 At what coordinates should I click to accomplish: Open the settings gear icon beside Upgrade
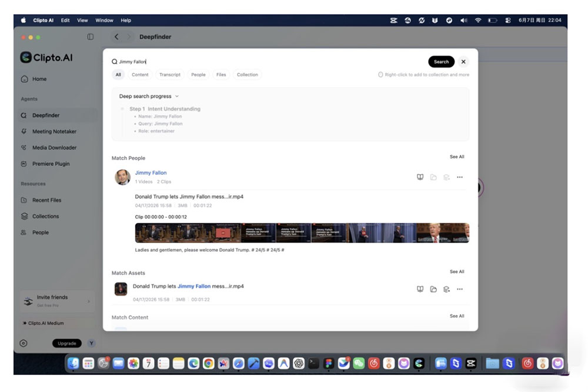pyautogui.click(x=24, y=343)
